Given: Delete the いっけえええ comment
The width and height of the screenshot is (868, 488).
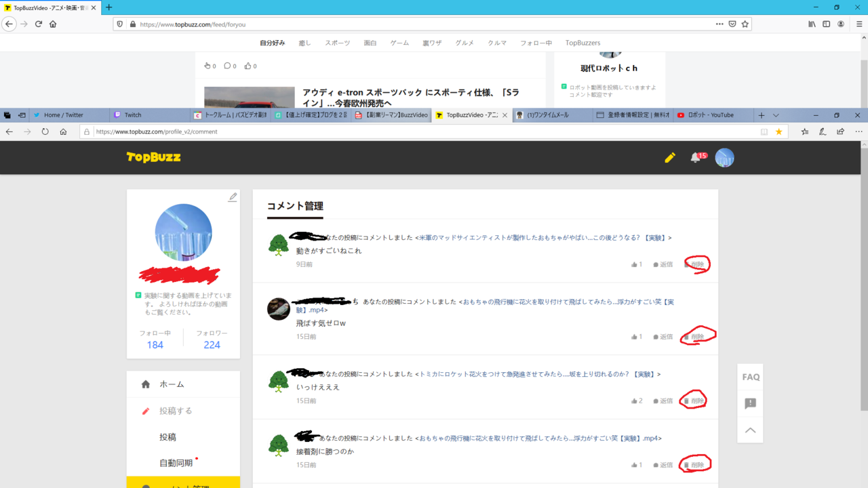Looking at the screenshot, I should coord(694,401).
